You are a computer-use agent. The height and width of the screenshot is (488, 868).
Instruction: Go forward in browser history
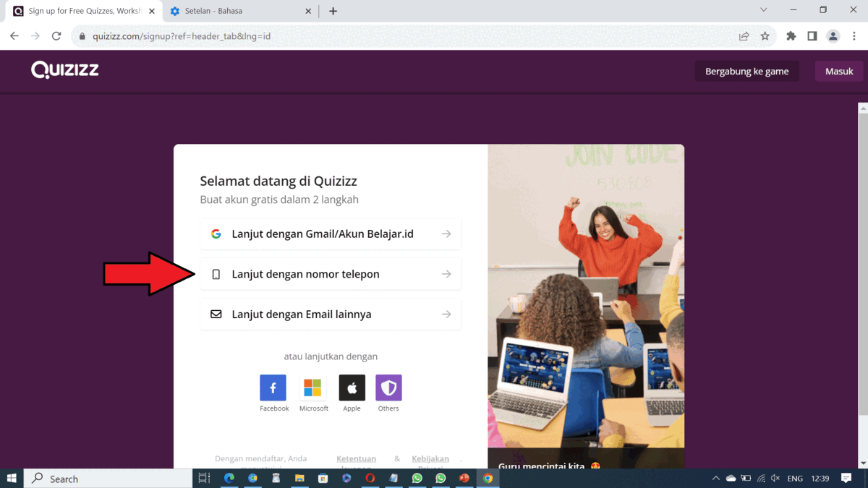coord(35,36)
